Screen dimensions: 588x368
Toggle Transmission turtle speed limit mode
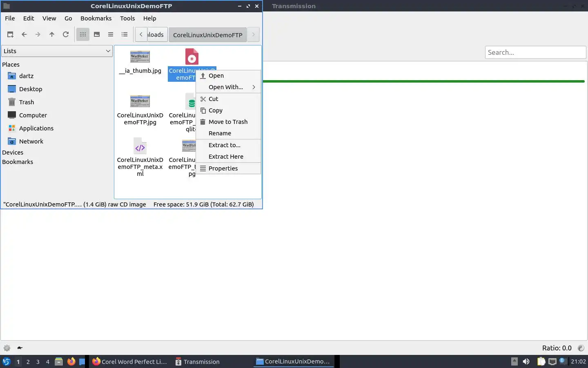pyautogui.click(x=20, y=348)
